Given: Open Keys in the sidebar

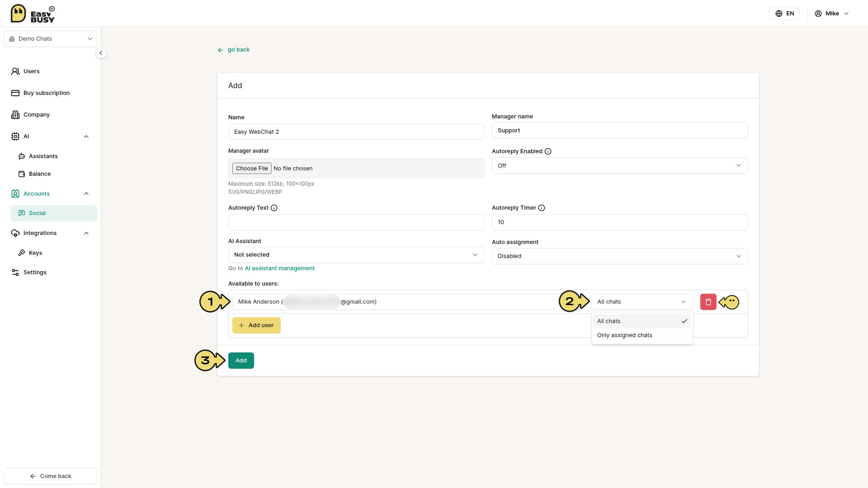Looking at the screenshot, I should pyautogui.click(x=54, y=253).
